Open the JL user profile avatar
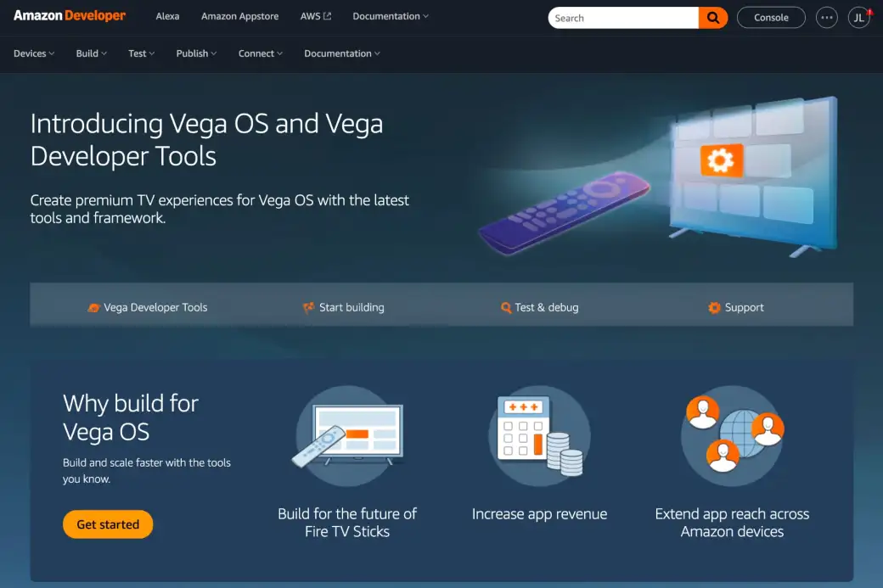Image resolution: width=883 pixels, height=588 pixels. [858, 18]
